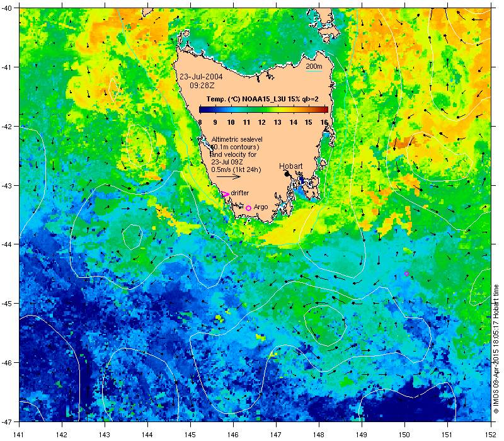The image size is (504, 441).
Task: Click the latitude axis label -43
Action: [6, 186]
